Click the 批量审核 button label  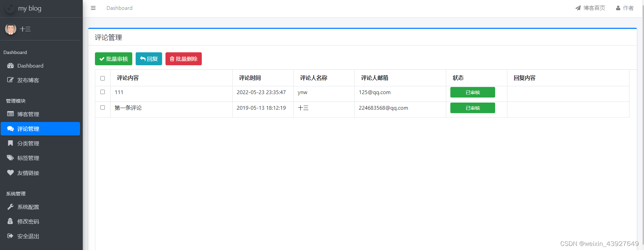point(117,59)
